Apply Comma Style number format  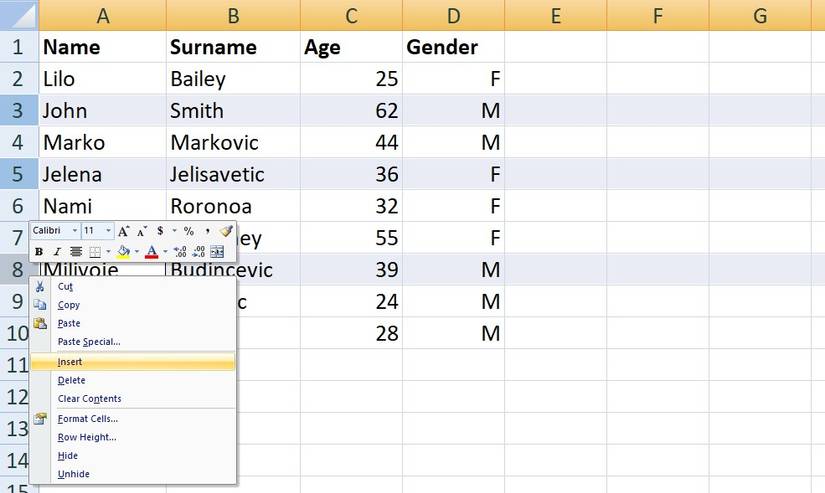tap(207, 231)
